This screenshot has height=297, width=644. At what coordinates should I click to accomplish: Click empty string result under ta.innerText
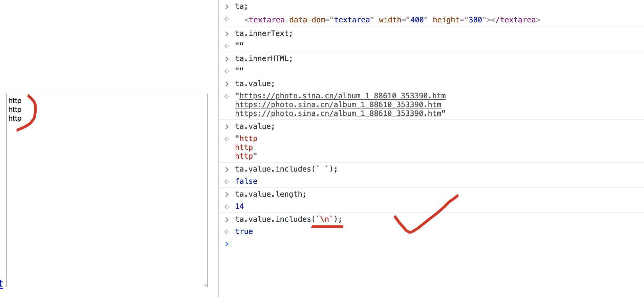[x=239, y=45]
